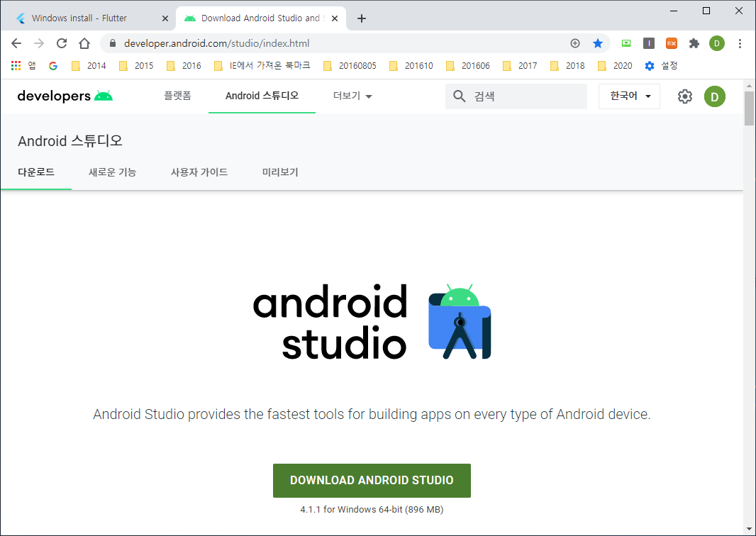Screen dimensions: 756x536
Task: Click DOWNLOAD ANDROID STUDIO button
Action: pyautogui.click(x=372, y=481)
